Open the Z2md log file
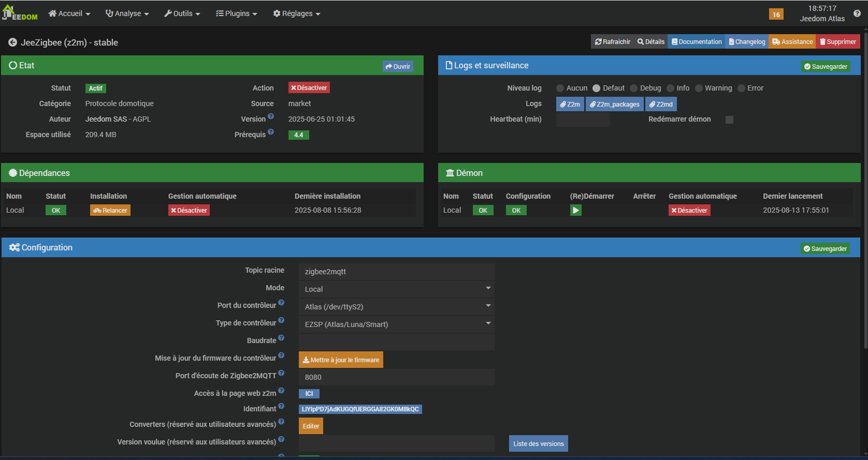The width and height of the screenshot is (868, 460). [x=661, y=104]
